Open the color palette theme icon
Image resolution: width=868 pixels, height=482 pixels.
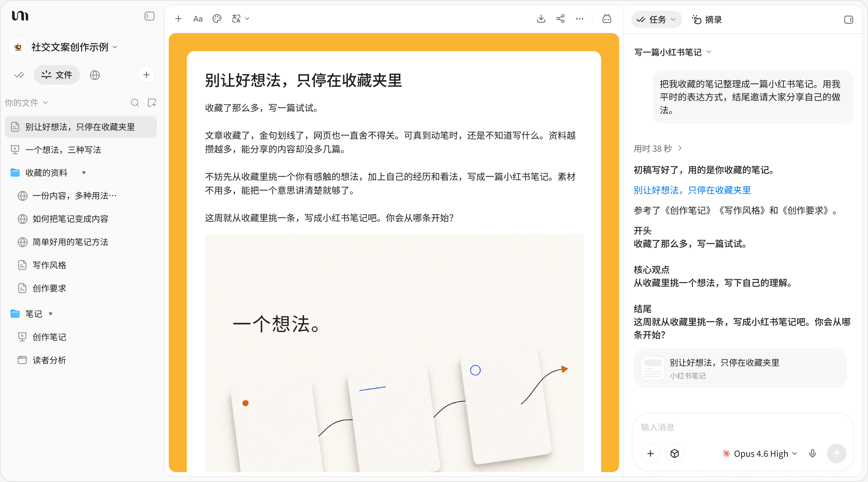pyautogui.click(x=217, y=19)
